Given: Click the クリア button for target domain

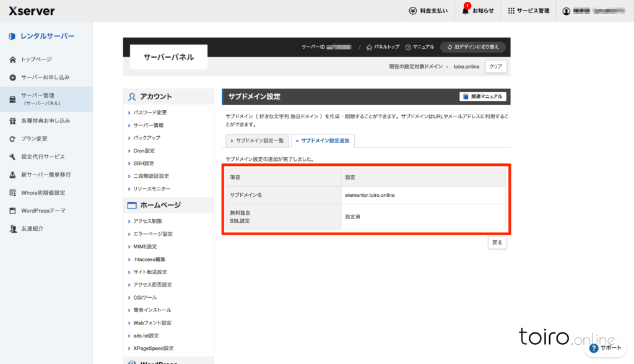Looking at the screenshot, I should coord(495,66).
